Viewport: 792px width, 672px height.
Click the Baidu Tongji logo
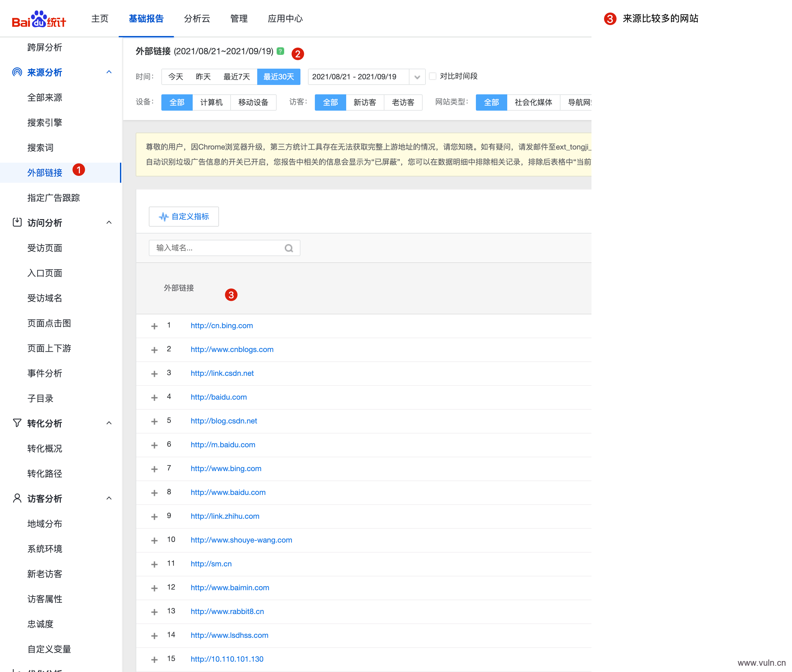[x=39, y=19]
